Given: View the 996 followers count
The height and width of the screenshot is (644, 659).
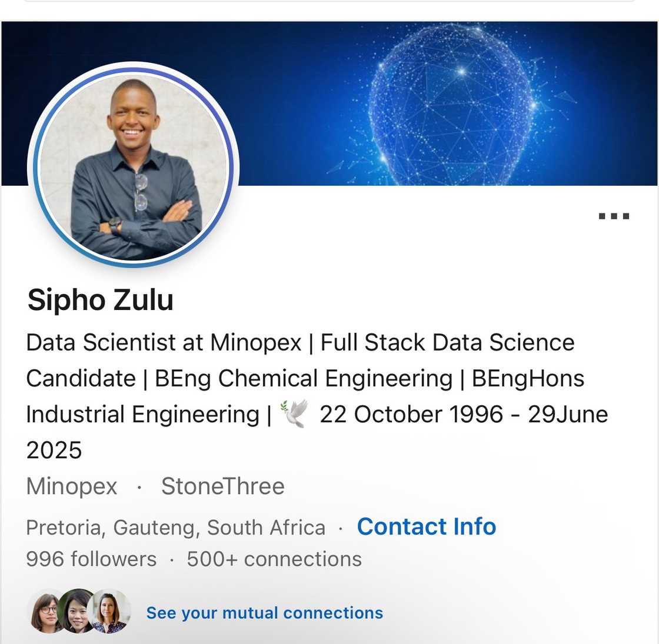Looking at the screenshot, I should (91, 559).
